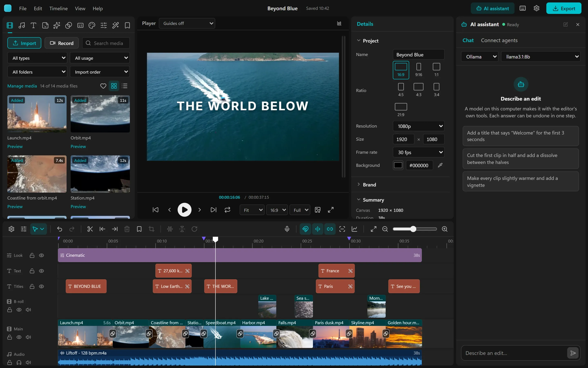Click the microphone voiceover icon

(287, 229)
